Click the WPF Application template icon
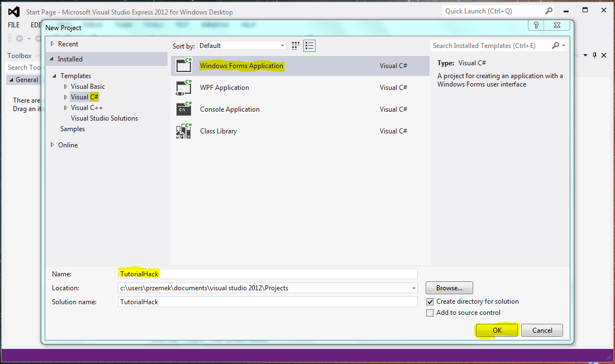Image resolution: width=615 pixels, height=364 pixels. (184, 88)
